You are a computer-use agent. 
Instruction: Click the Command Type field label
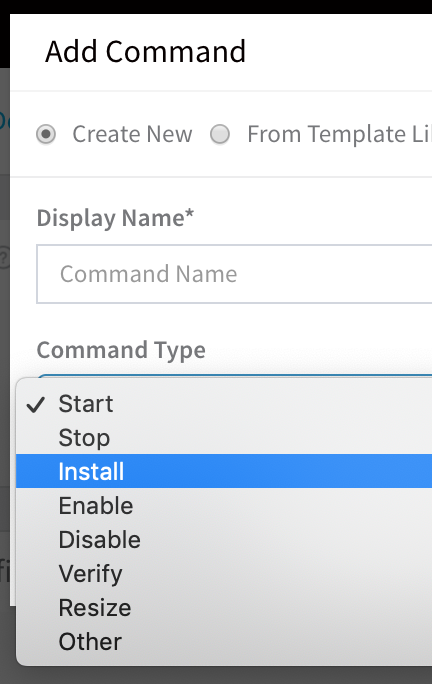click(x=121, y=350)
